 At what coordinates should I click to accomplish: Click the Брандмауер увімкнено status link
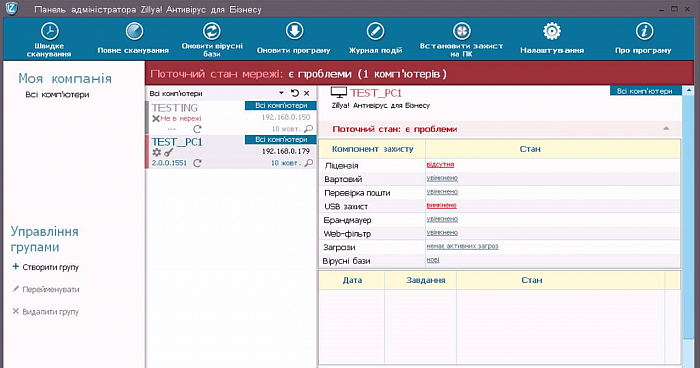pos(442,219)
